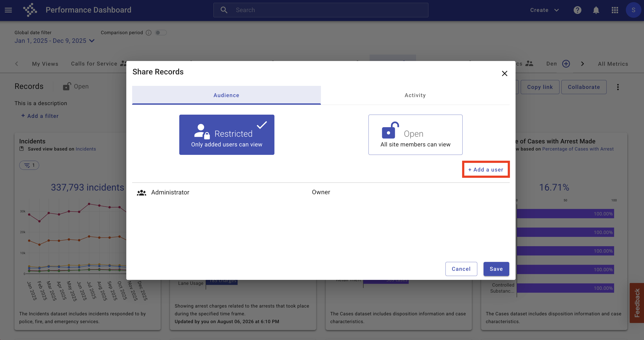Click the + Add a user button
This screenshot has width=644, height=340.
point(486,170)
